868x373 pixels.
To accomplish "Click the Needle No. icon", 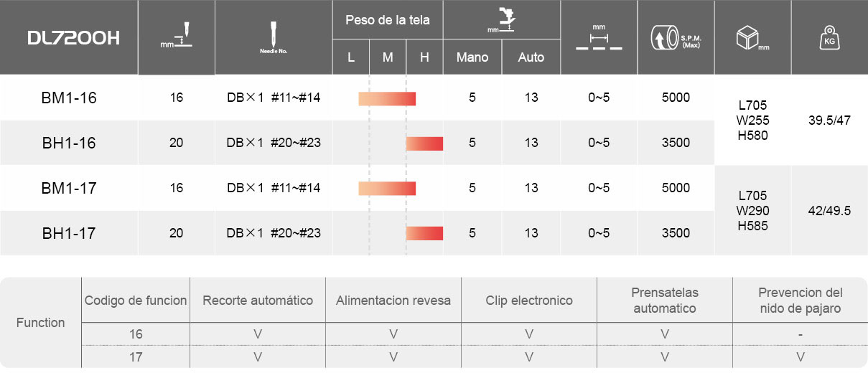I will coord(273,38).
